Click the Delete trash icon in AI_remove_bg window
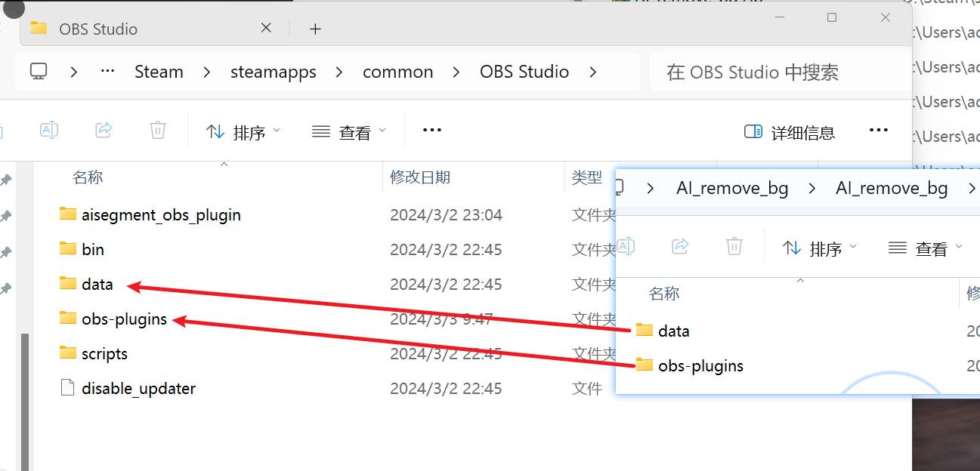The width and height of the screenshot is (980, 471). (734, 247)
